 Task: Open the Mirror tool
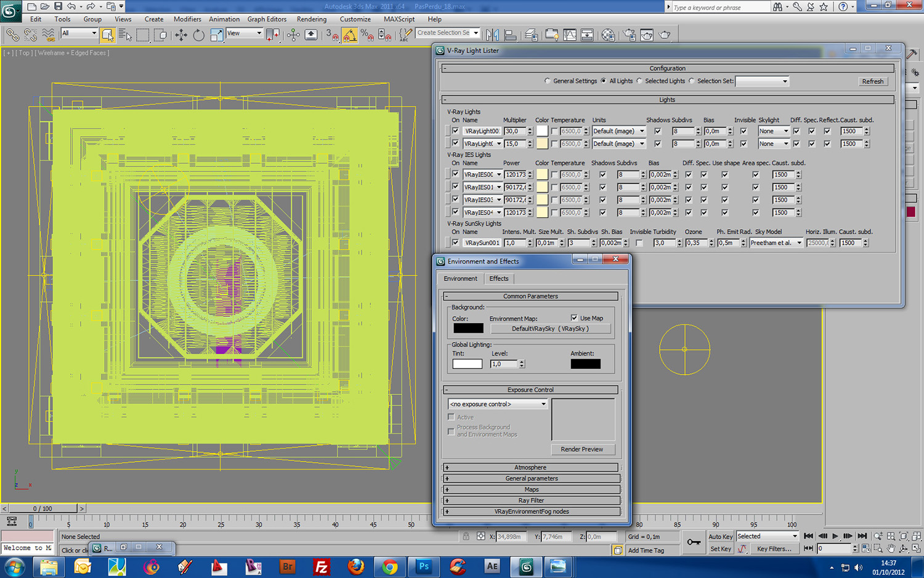[492, 35]
